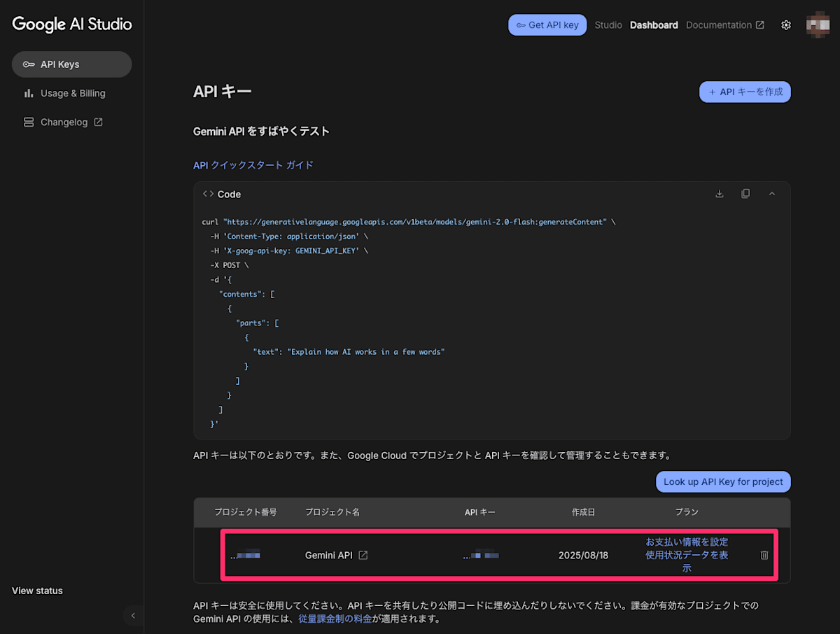
Task: Open settings via the gear icon
Action: (786, 24)
